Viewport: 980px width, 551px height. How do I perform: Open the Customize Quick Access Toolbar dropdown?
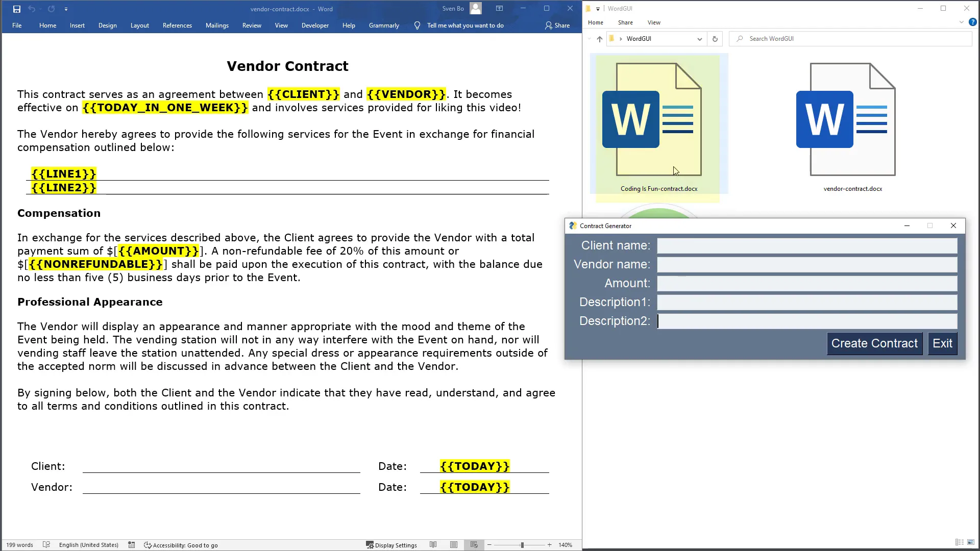pyautogui.click(x=66, y=9)
